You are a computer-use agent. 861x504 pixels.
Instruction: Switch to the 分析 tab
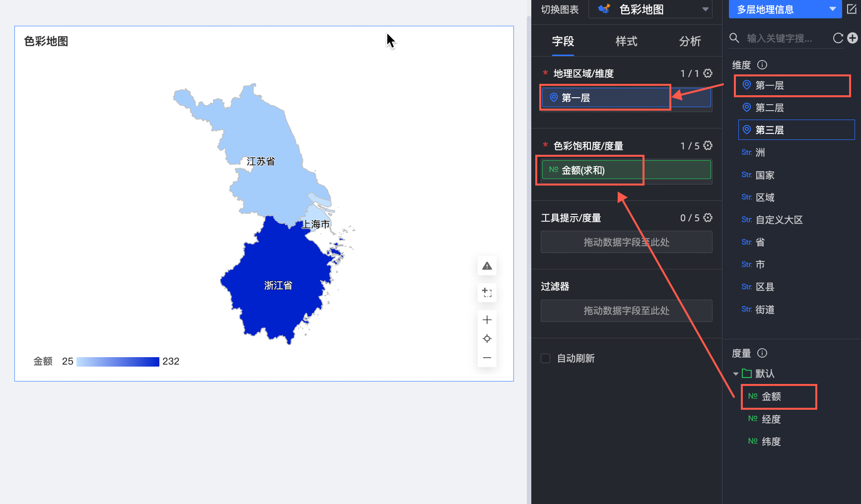coord(690,41)
